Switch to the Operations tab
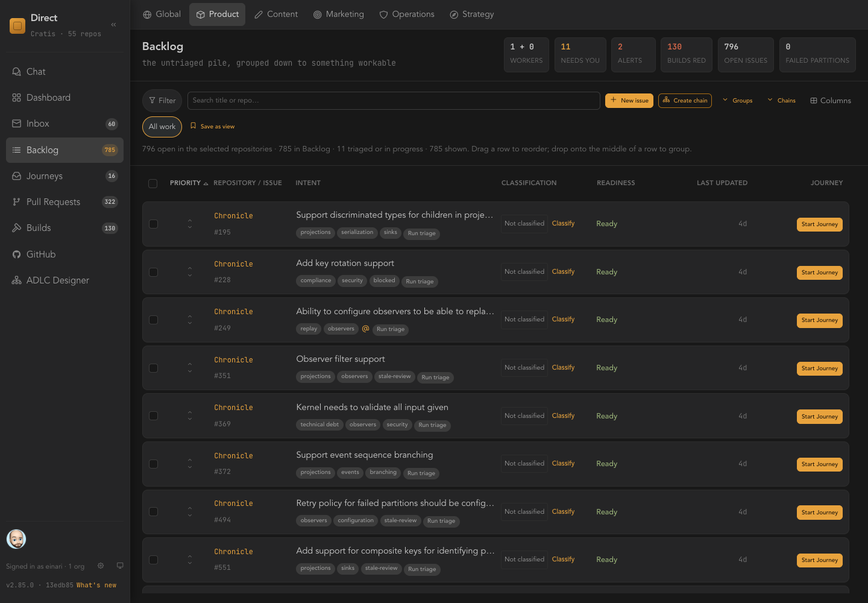The height and width of the screenshot is (603, 868). (407, 14)
